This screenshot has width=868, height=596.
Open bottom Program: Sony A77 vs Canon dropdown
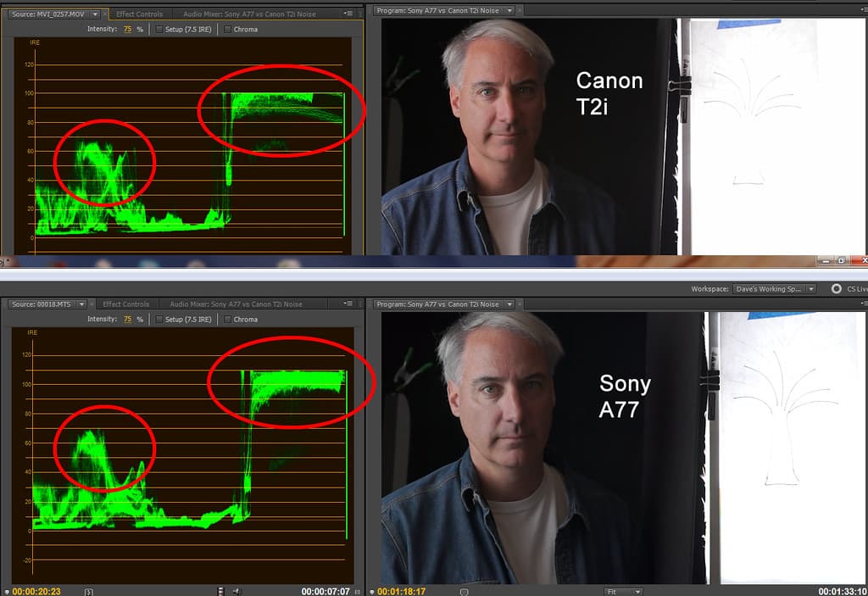click(509, 304)
